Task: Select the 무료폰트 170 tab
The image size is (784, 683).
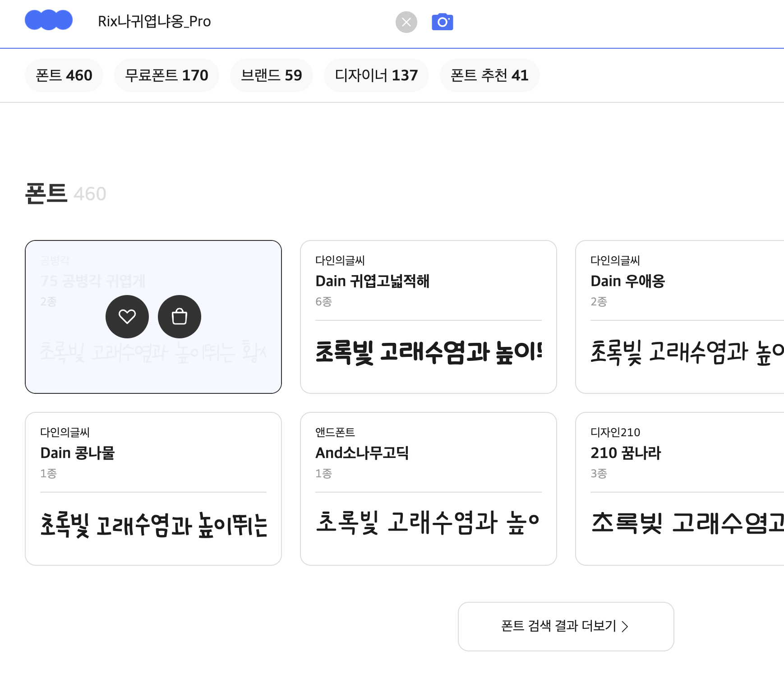Action: tap(166, 75)
